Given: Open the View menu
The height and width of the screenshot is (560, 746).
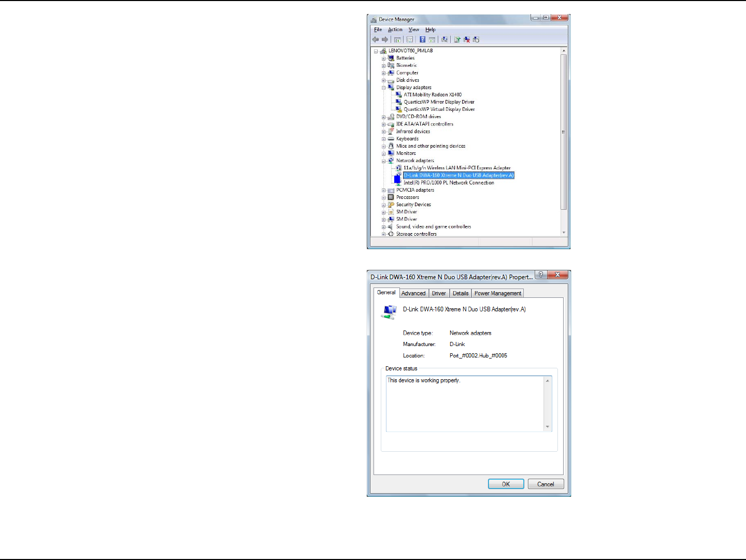Looking at the screenshot, I should [414, 30].
